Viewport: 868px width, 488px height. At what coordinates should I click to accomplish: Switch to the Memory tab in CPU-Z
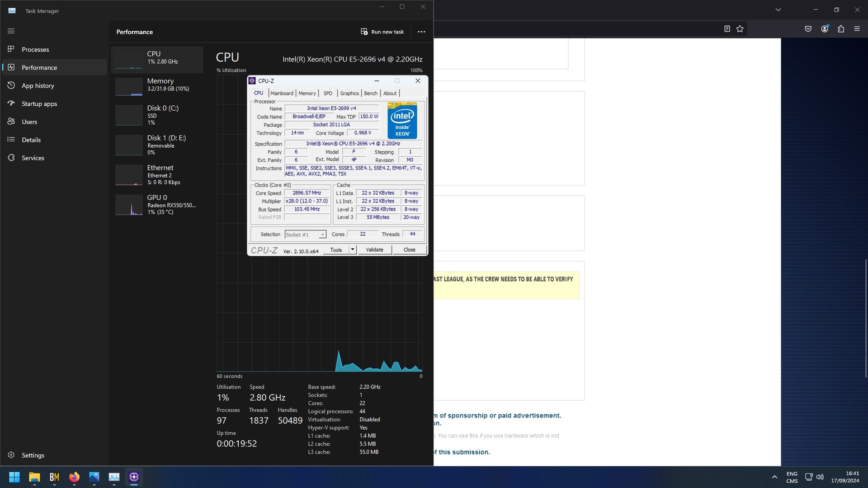click(x=307, y=93)
